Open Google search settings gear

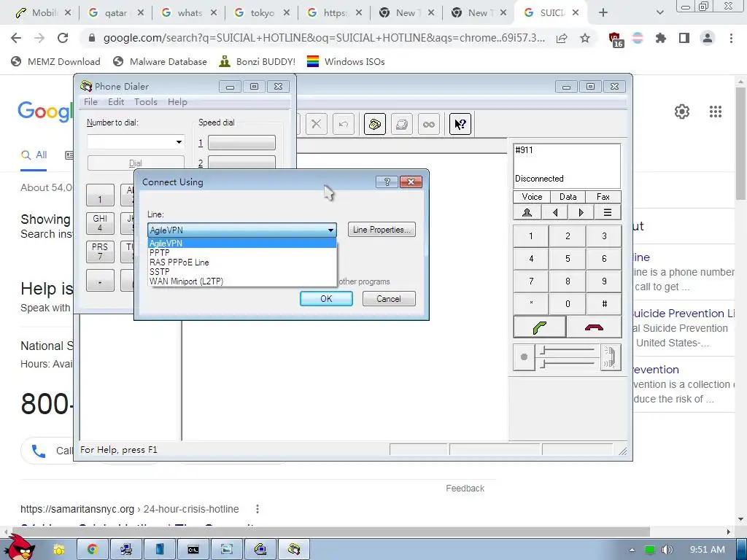(682, 112)
